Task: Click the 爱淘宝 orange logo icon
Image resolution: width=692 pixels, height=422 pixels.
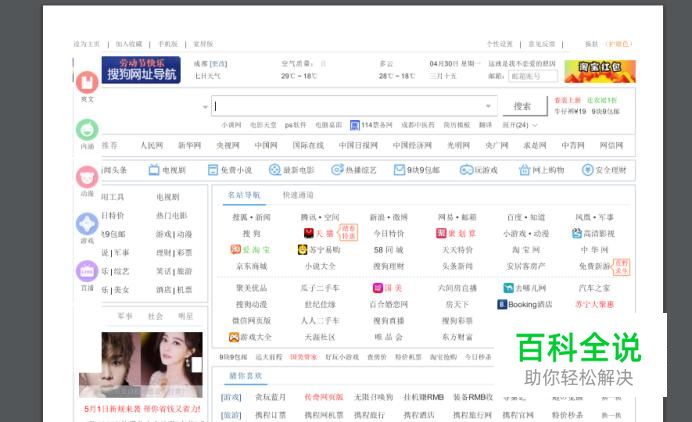Action: (235, 249)
